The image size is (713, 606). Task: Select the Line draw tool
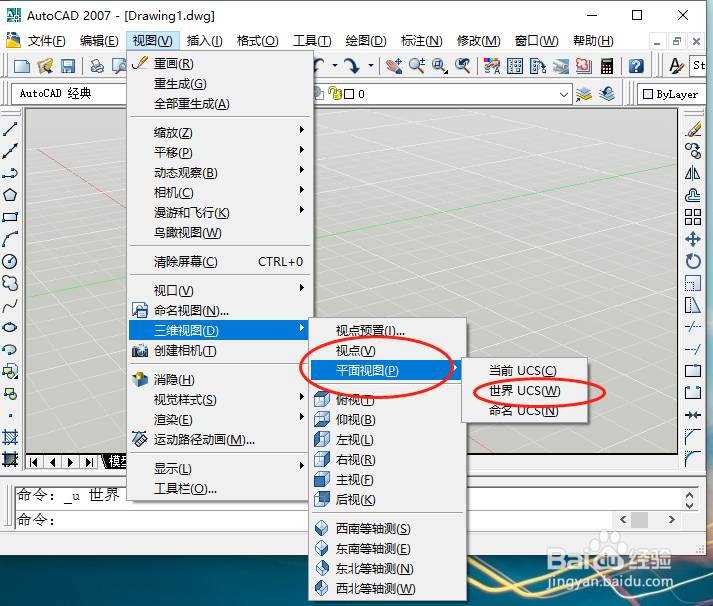pos(10,129)
